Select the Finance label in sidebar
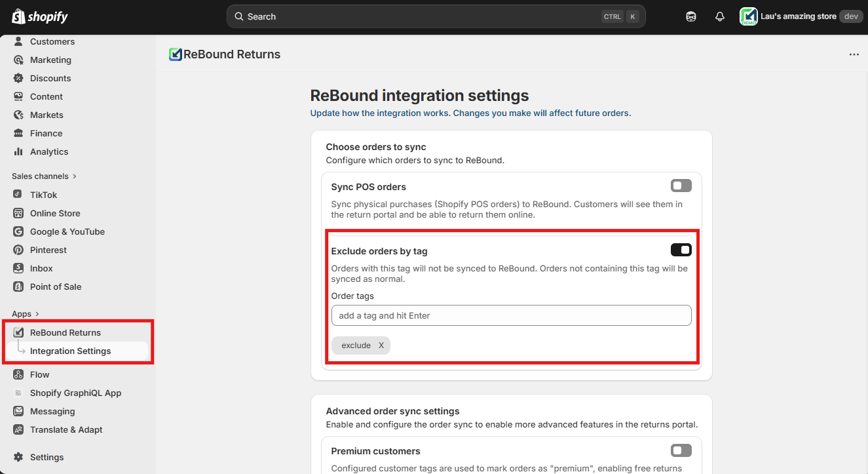This screenshot has height=474, width=868. click(47, 133)
